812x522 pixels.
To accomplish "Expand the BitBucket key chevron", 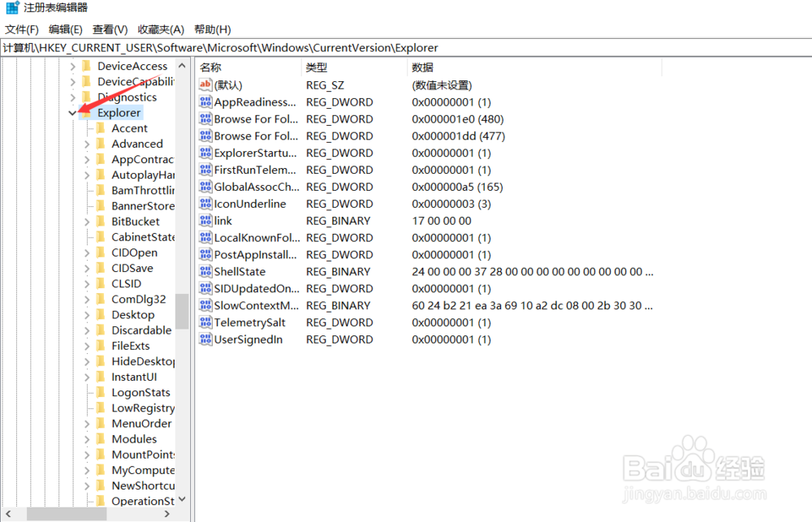I will click(87, 222).
